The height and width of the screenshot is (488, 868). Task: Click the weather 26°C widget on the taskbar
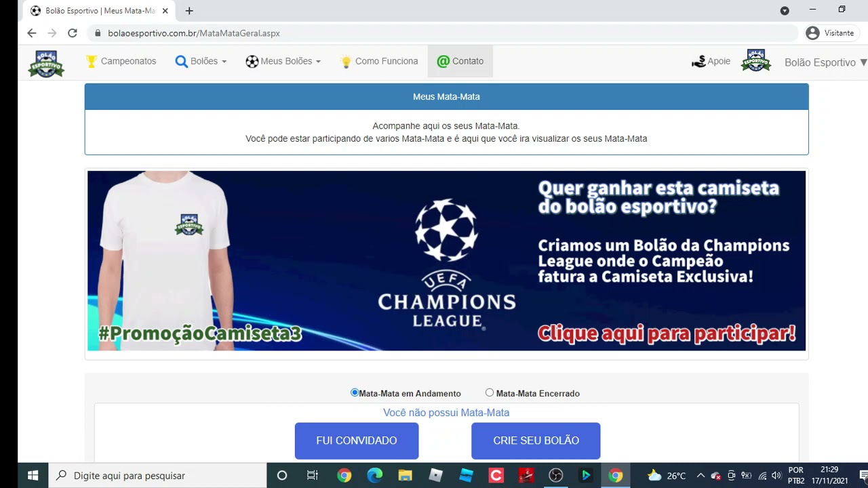[667, 476]
